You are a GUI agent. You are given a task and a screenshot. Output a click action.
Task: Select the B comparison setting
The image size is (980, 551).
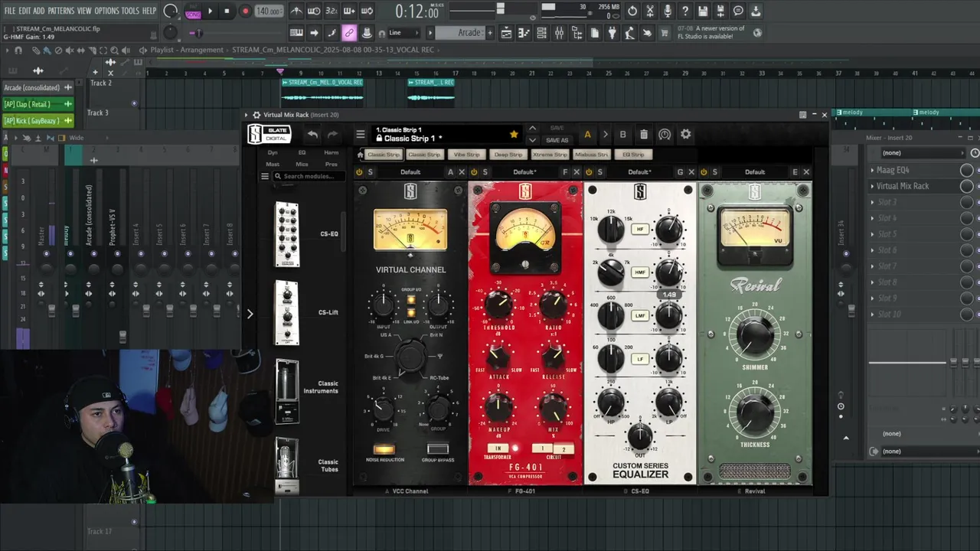coord(622,135)
